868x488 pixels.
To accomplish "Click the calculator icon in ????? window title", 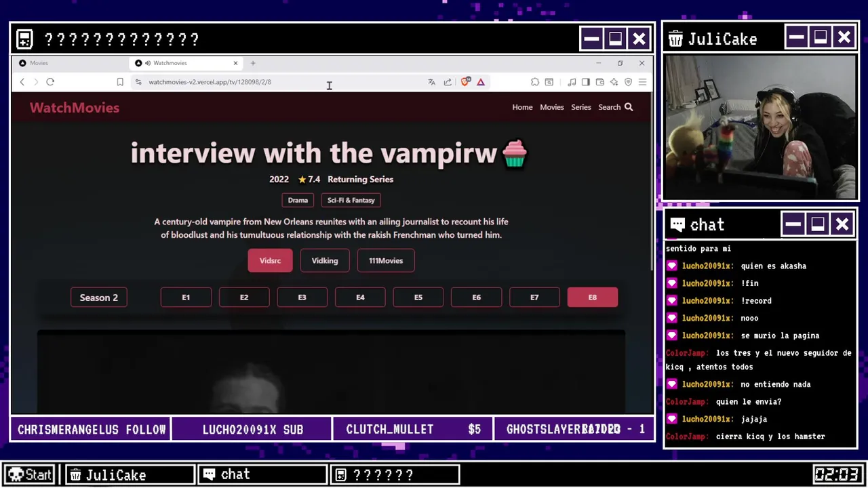I will 24,39.
